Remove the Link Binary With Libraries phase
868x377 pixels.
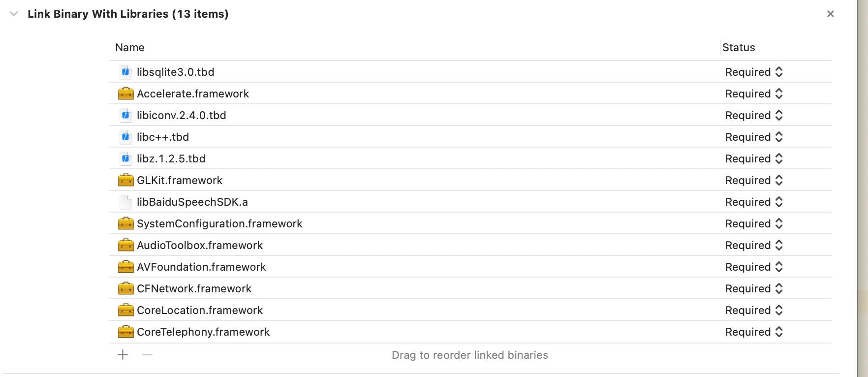pos(831,14)
